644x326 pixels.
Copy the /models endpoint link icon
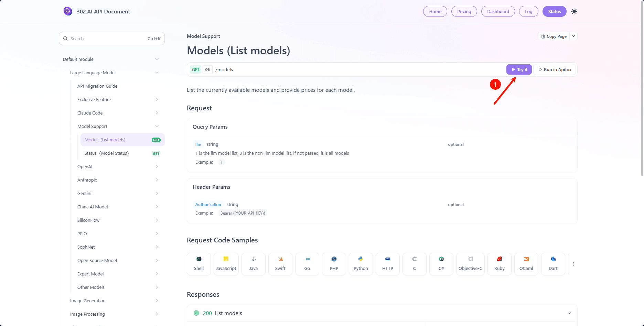[207, 69]
